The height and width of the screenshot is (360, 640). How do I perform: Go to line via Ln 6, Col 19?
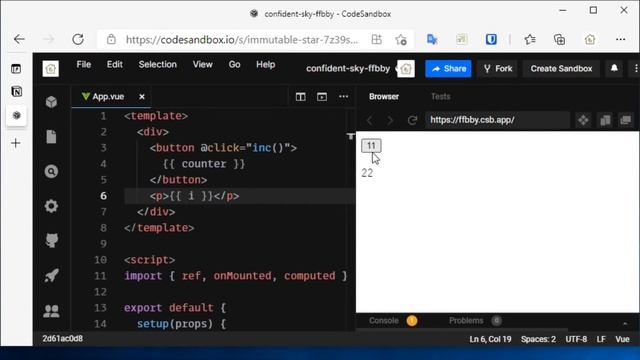coord(490,339)
